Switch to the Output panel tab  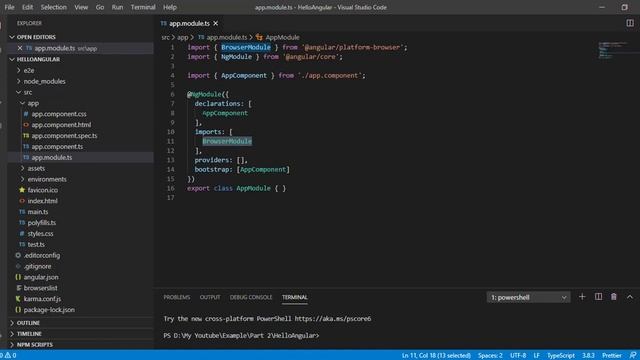point(210,297)
